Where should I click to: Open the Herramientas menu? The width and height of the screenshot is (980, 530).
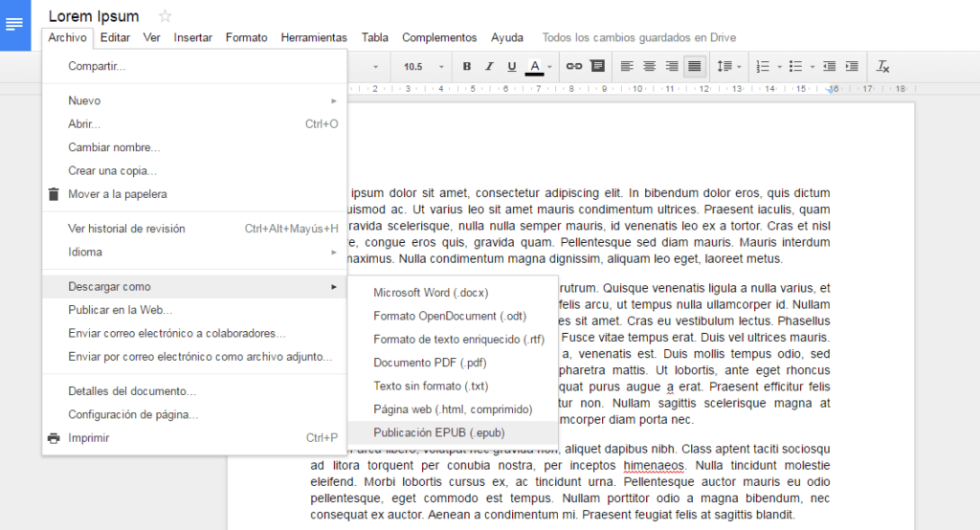tap(314, 37)
